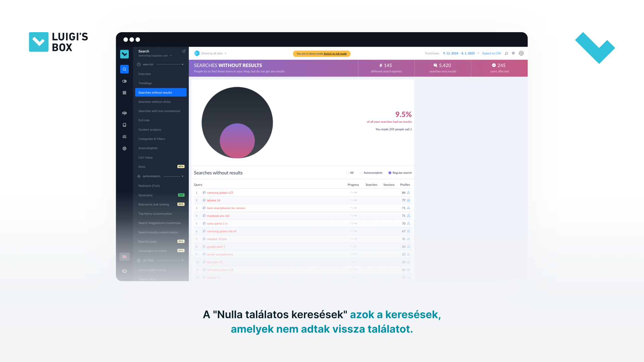The image size is (644, 362).
Task: Open the Showing all data dropdown arrow
Action: pos(225,53)
